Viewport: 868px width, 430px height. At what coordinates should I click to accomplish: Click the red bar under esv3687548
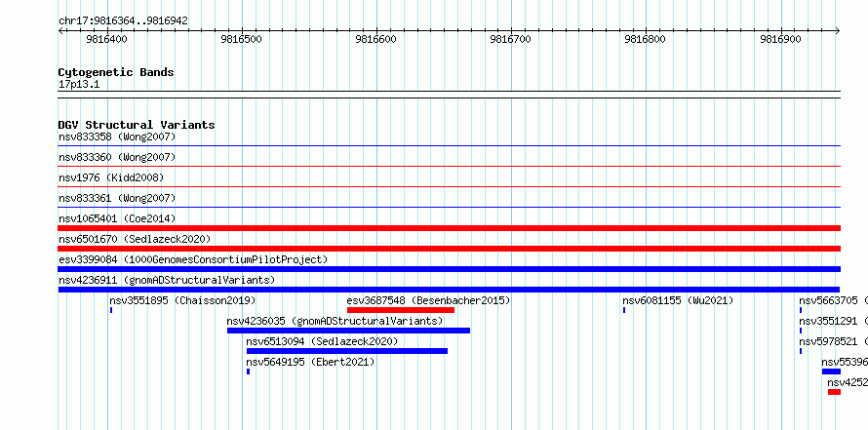[401, 310]
